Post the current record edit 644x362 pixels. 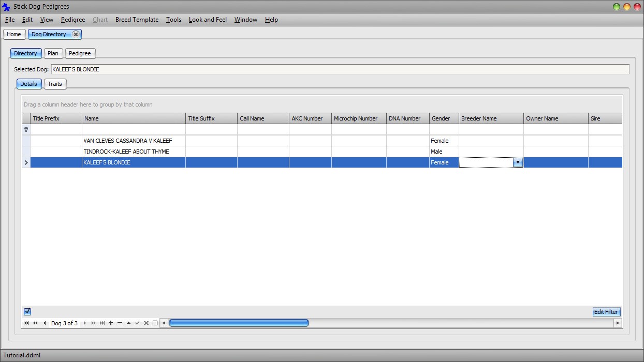coord(137,323)
